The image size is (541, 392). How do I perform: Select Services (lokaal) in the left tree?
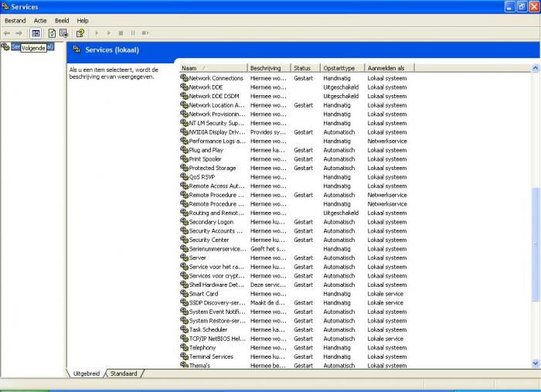32,46
